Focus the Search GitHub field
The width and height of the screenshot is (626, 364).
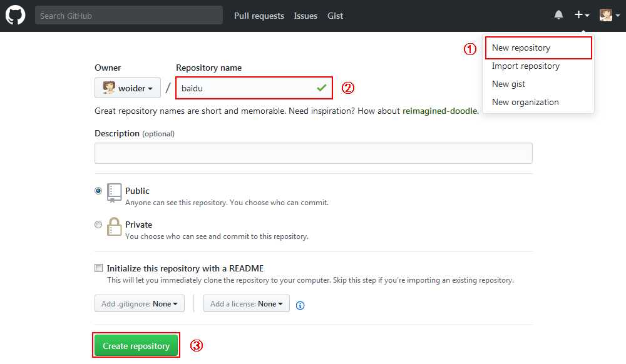tap(128, 15)
